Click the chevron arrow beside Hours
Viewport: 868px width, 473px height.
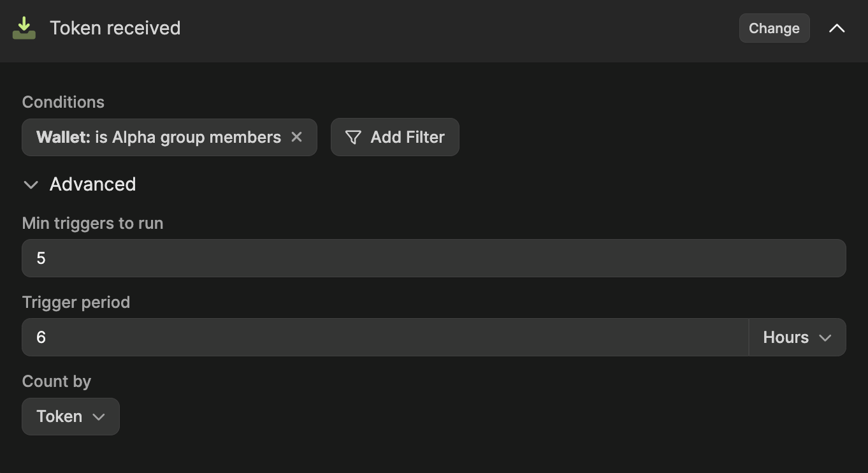coord(825,337)
